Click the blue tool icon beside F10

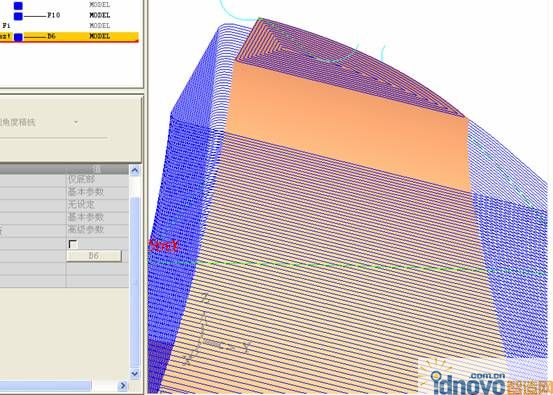tap(18, 16)
